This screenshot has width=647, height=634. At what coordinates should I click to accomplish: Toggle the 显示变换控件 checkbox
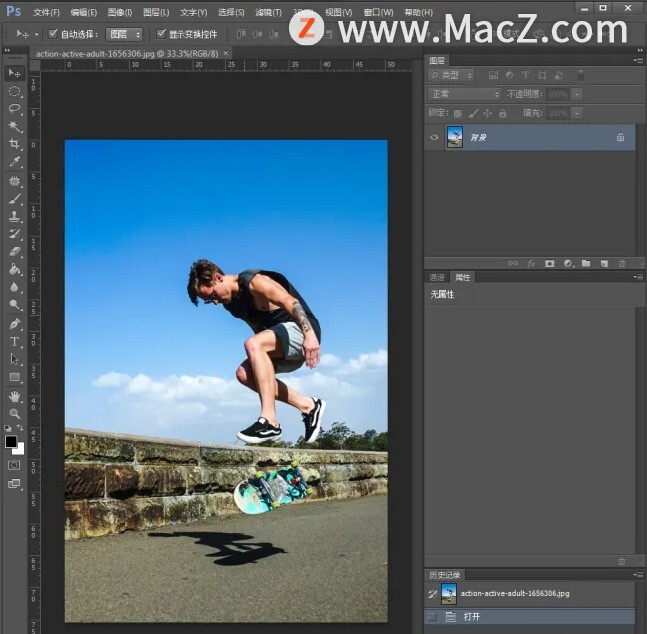click(160, 34)
